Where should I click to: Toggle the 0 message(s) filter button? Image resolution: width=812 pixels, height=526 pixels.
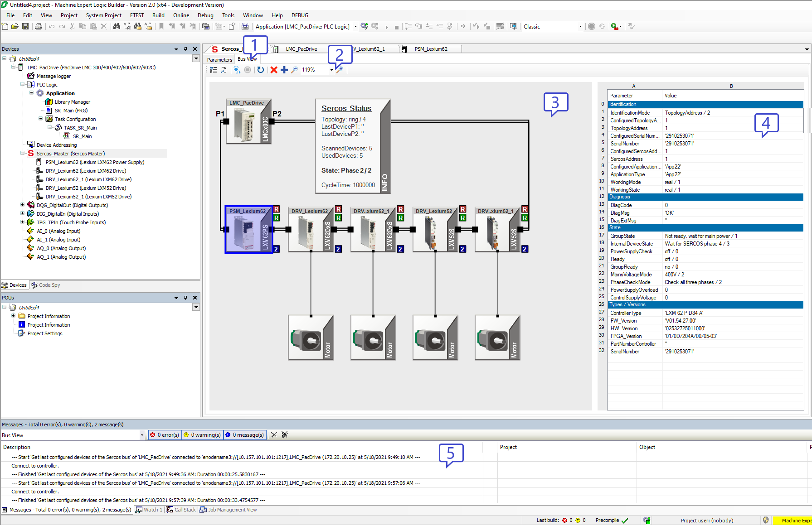click(x=245, y=435)
